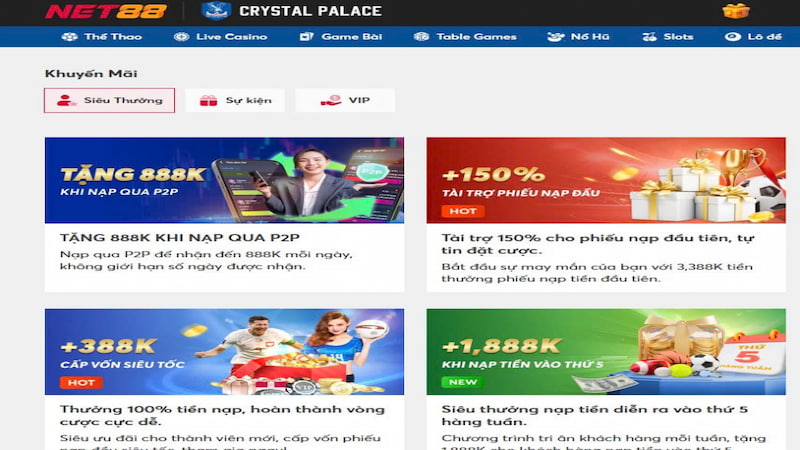Open the Live Casino menu

click(220, 37)
